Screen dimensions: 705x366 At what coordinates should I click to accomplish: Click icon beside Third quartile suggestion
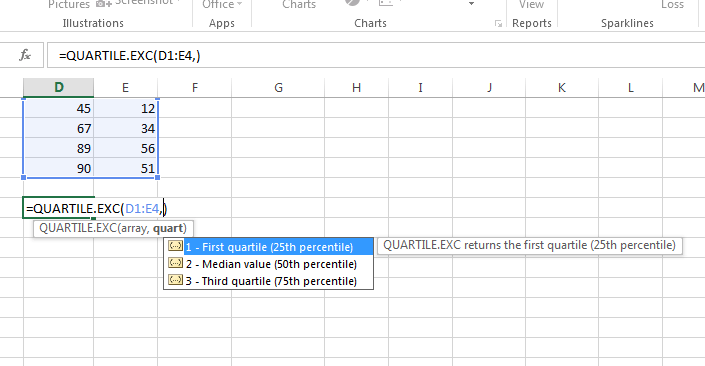pos(175,280)
